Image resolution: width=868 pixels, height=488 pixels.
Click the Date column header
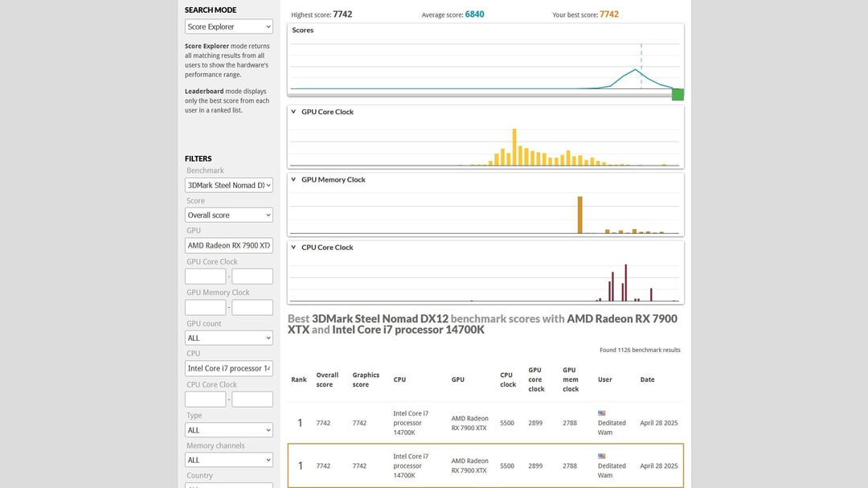[x=647, y=379]
